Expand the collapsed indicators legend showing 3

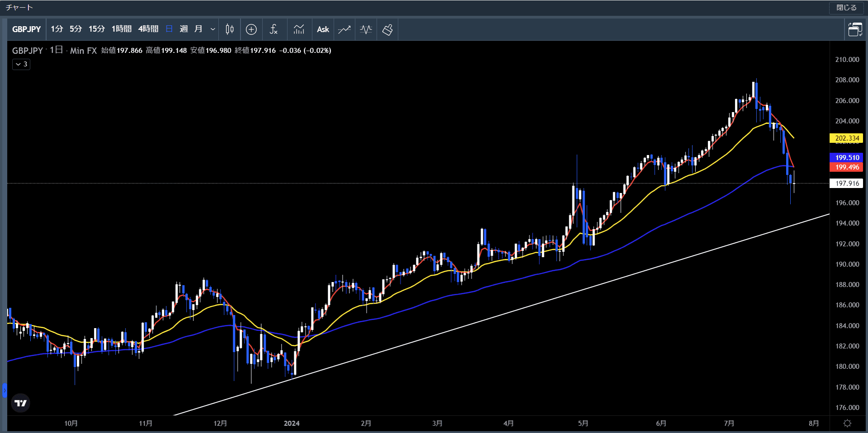pyautogui.click(x=21, y=64)
